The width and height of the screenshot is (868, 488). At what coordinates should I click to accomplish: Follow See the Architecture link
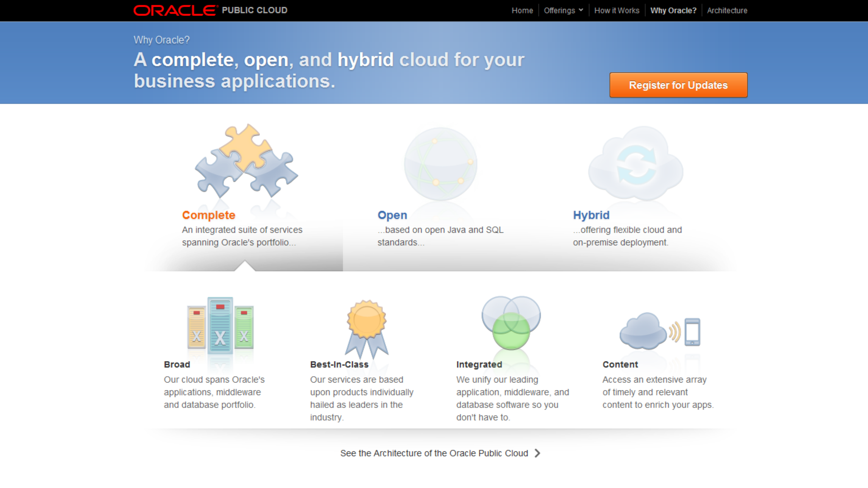(434, 453)
